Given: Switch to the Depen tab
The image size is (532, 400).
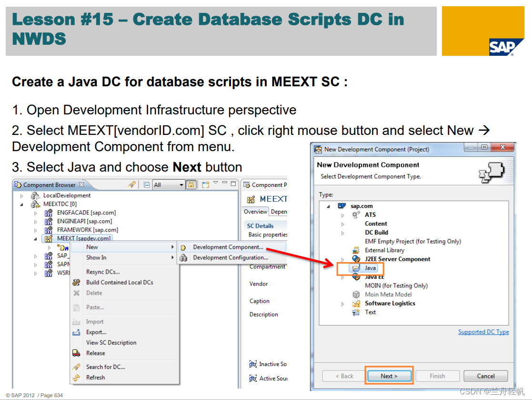Looking at the screenshot, I should [279, 212].
